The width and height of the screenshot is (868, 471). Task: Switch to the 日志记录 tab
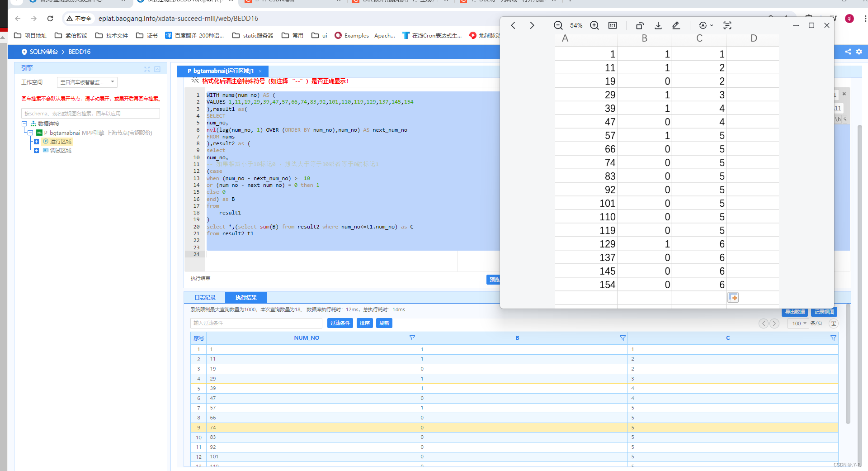tap(205, 297)
